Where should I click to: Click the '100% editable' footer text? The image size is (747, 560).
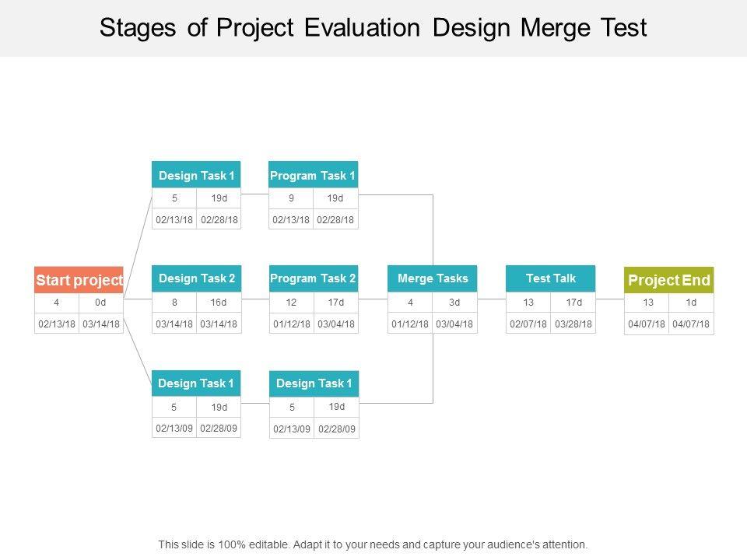click(373, 544)
